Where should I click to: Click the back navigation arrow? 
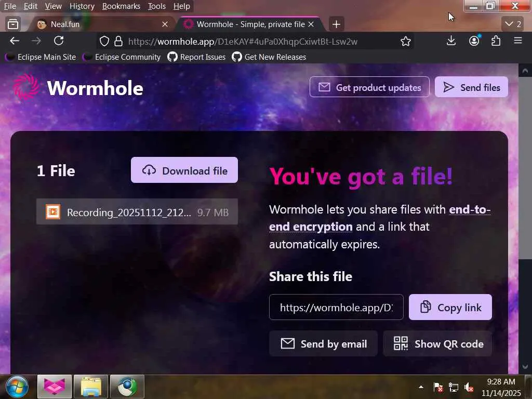click(x=14, y=41)
